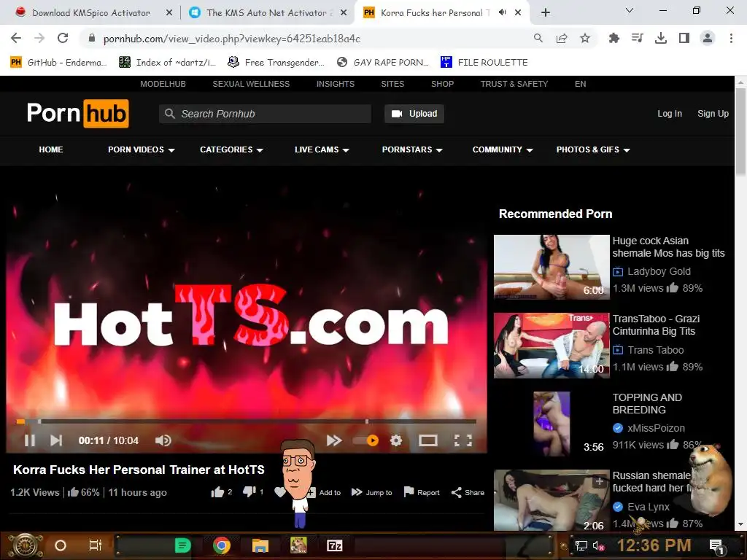
Task: Click the site logo in the header
Action: pos(77,113)
